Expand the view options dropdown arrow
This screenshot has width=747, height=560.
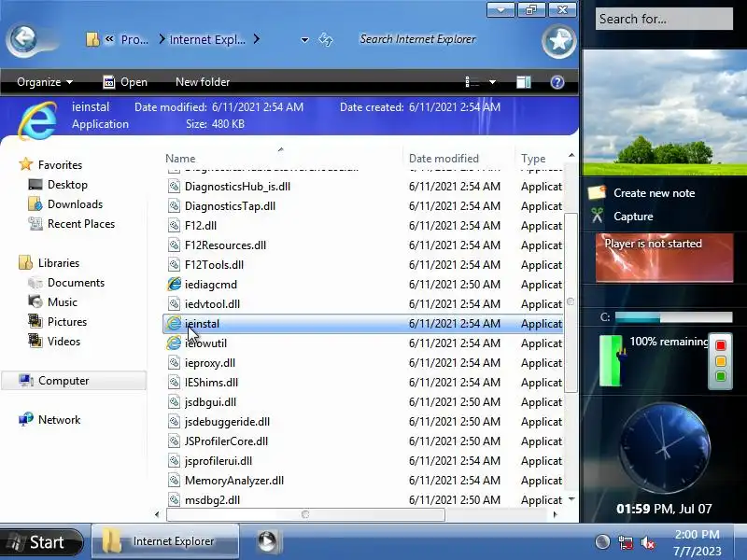[x=493, y=82]
